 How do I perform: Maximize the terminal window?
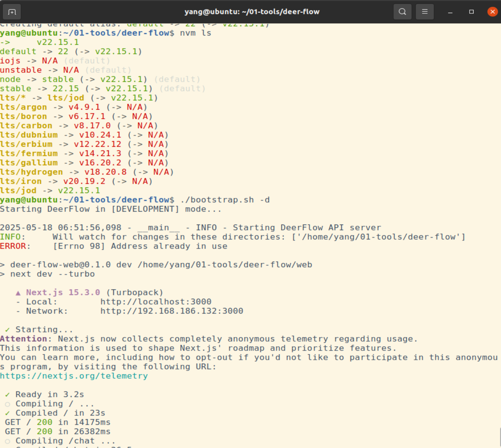pos(471,12)
